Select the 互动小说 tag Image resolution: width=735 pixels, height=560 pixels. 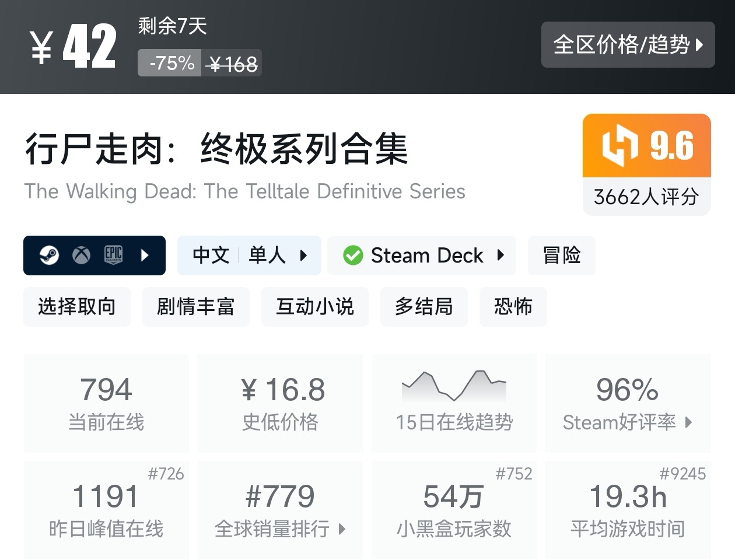click(315, 306)
